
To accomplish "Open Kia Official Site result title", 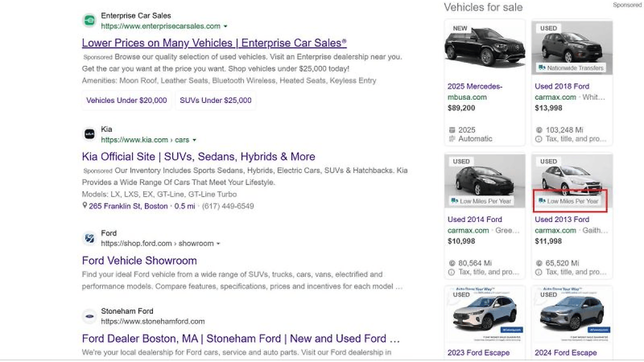I will (x=199, y=156).
